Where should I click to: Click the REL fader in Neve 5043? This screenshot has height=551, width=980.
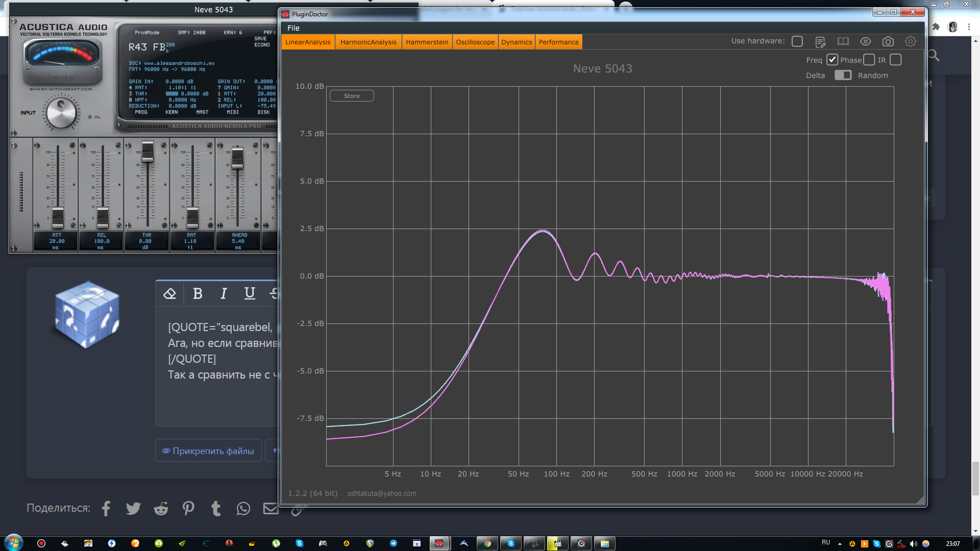103,218
